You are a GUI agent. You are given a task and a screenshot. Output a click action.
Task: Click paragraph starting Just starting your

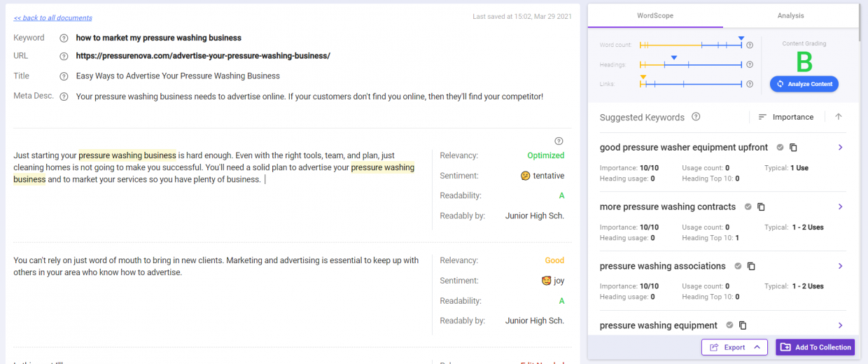[x=214, y=167]
